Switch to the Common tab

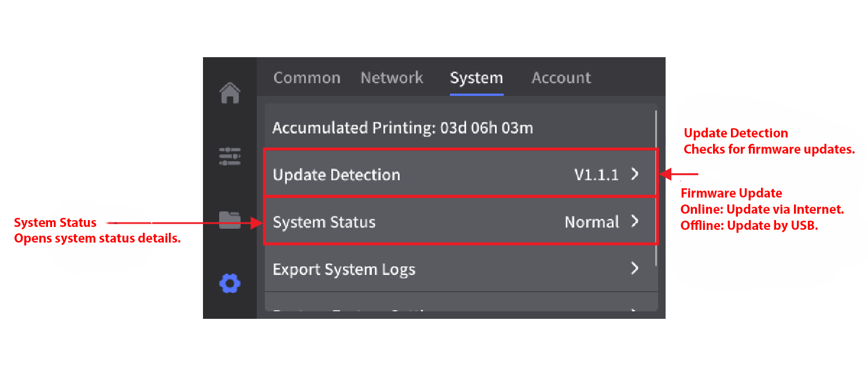[306, 77]
